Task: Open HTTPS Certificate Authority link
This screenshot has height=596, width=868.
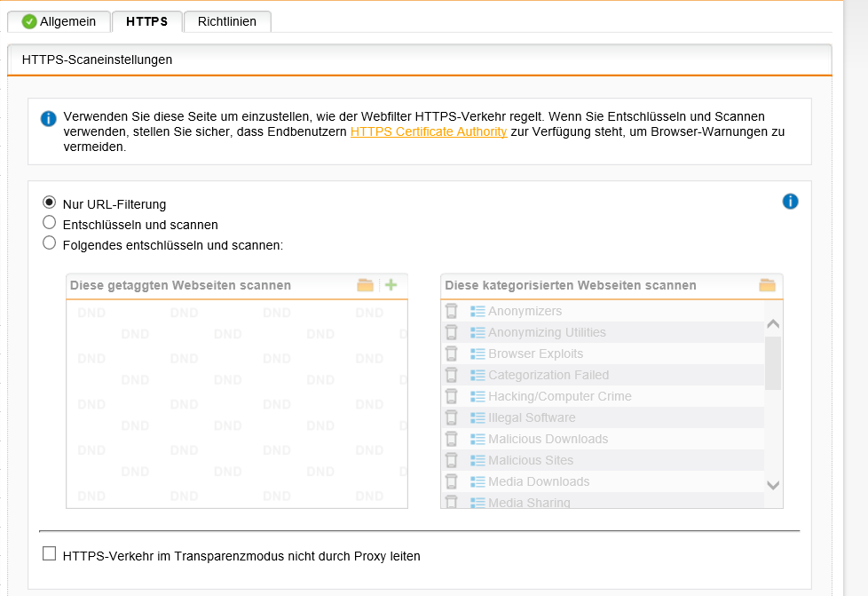Action: pyautogui.click(x=429, y=131)
